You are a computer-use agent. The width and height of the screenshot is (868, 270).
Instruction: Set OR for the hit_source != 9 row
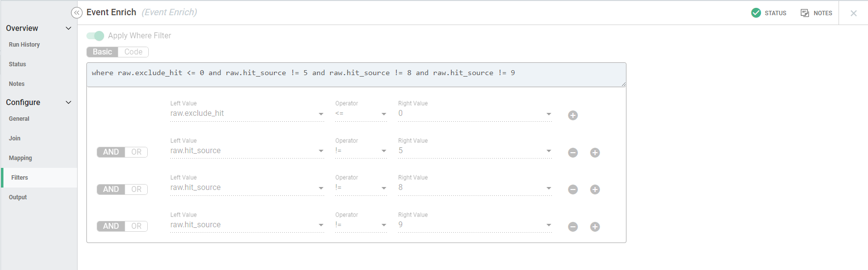(136, 226)
